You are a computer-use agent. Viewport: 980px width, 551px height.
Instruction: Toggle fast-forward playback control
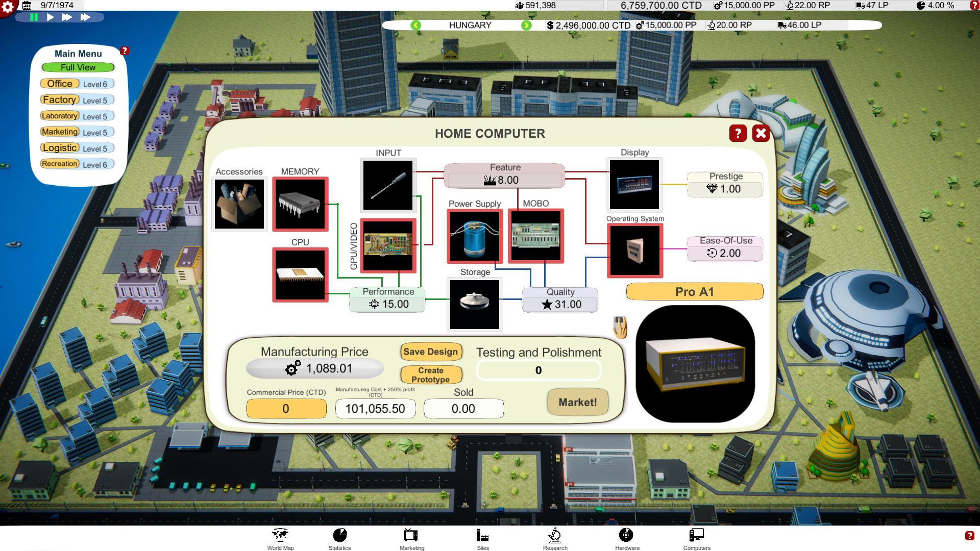pyautogui.click(x=68, y=17)
